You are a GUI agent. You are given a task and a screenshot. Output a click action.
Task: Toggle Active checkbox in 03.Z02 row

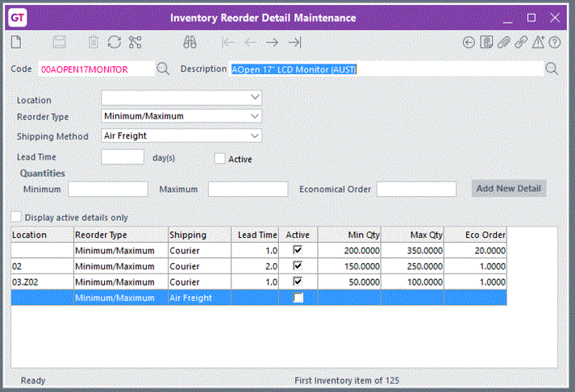pyautogui.click(x=298, y=281)
